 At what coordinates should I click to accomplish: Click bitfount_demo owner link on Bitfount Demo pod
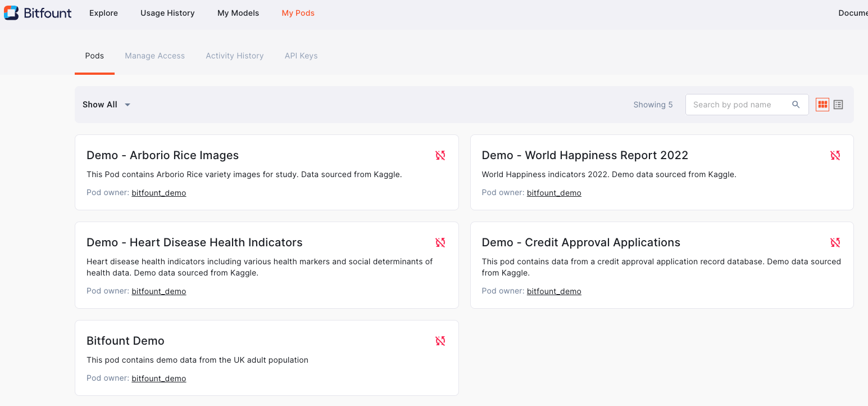(159, 378)
